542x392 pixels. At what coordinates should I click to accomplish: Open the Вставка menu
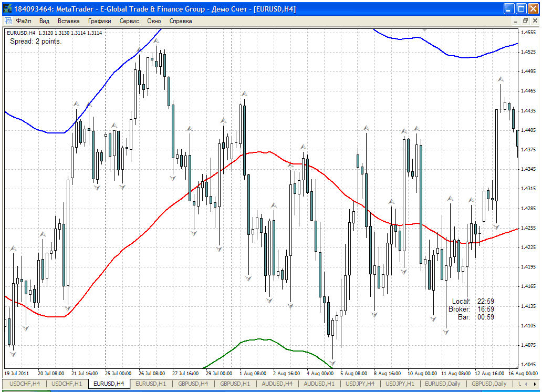coord(68,21)
